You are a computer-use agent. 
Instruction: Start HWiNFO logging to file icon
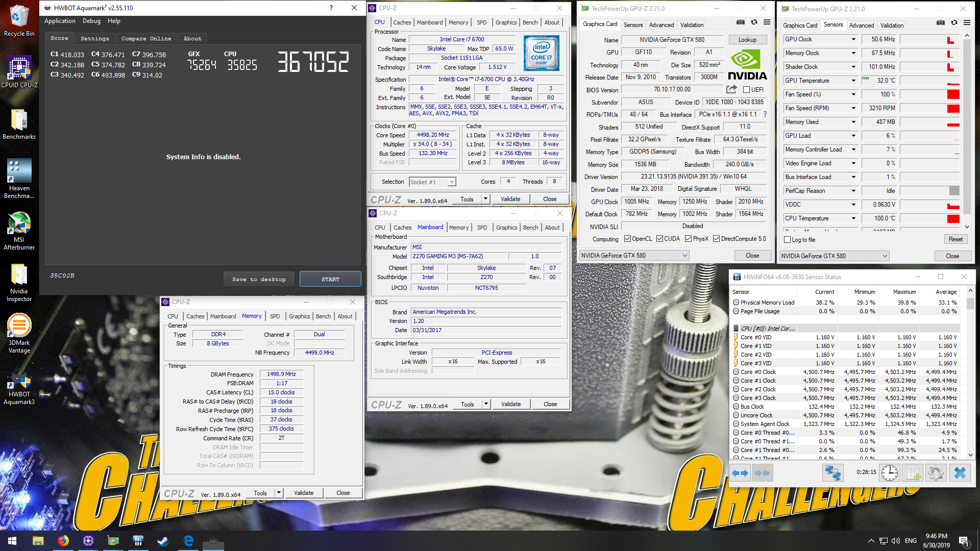(x=914, y=473)
